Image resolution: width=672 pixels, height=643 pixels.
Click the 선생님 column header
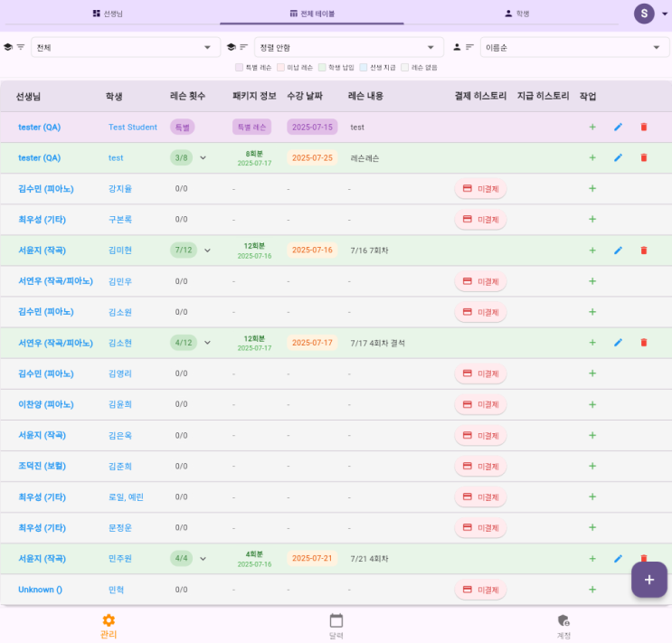28,97
